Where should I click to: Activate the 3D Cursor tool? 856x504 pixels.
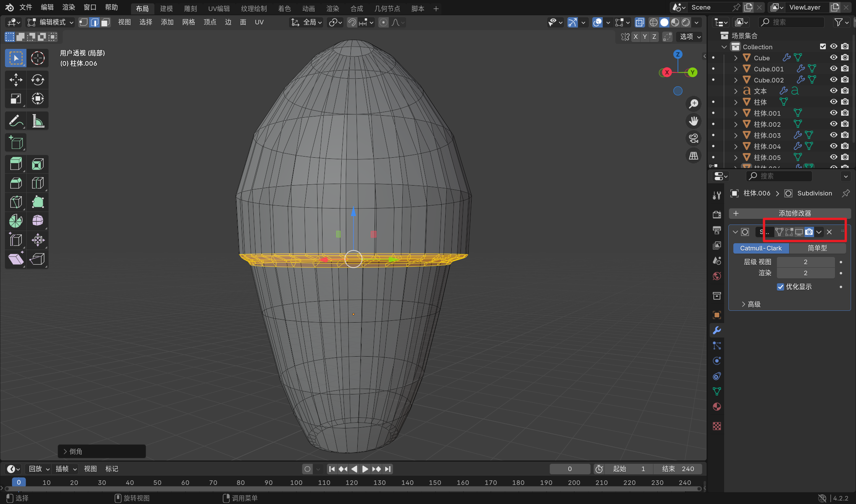click(x=37, y=58)
